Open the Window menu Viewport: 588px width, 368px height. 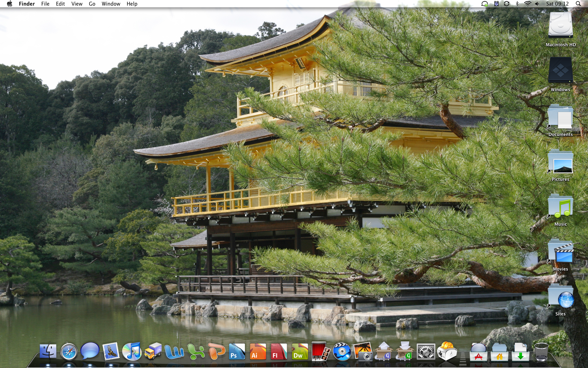pyautogui.click(x=111, y=4)
